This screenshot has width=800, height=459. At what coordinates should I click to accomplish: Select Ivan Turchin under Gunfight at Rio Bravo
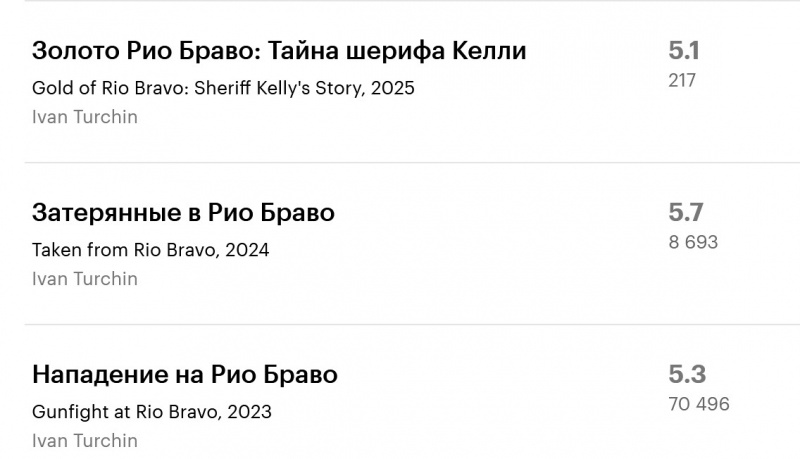coord(85,441)
